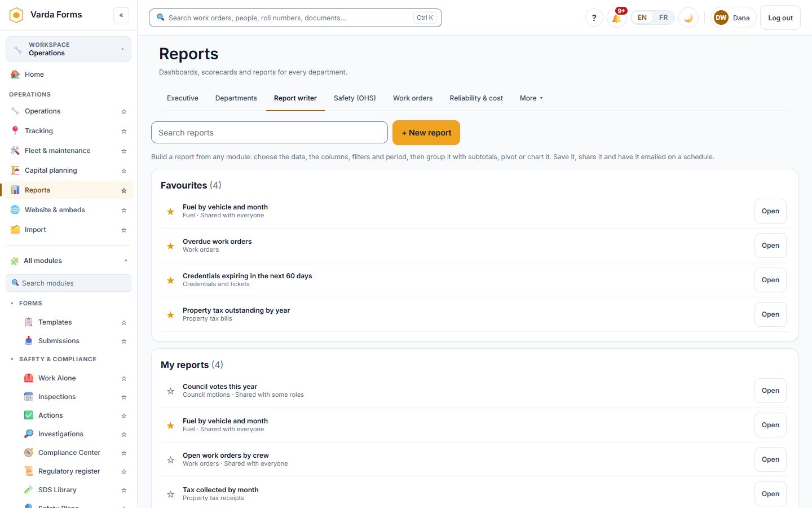Collapse the sidebar with the chevron button
812x508 pixels.
point(121,15)
